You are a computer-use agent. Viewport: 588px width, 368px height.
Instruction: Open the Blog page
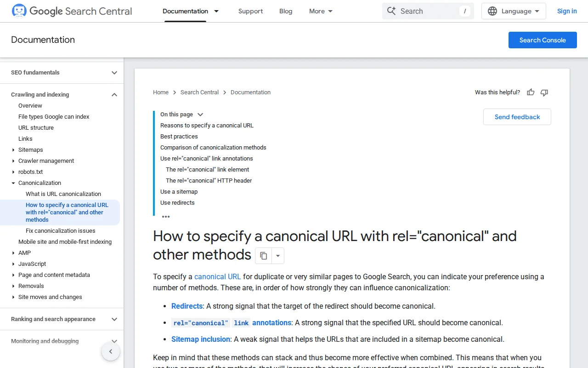pyautogui.click(x=286, y=11)
